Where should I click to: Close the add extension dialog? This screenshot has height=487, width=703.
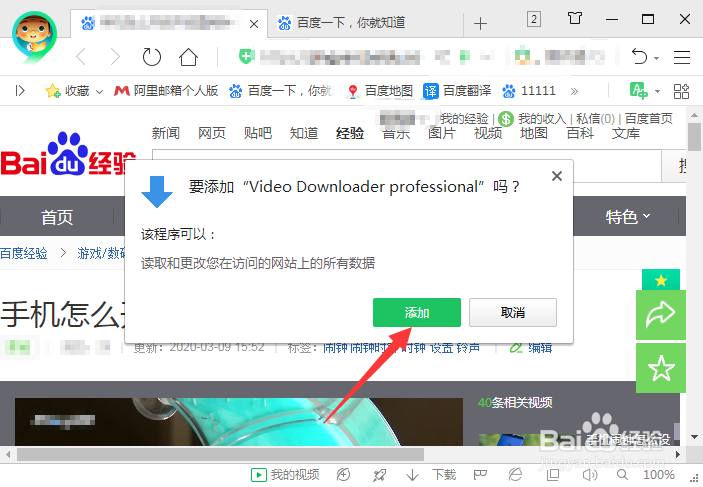tap(557, 176)
